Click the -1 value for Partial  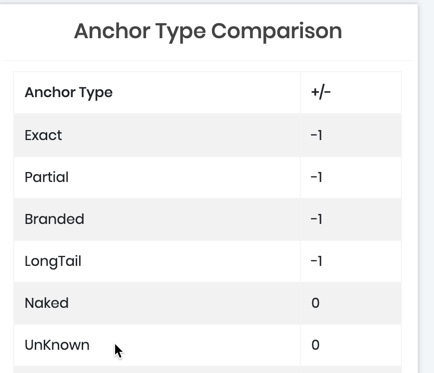[x=316, y=177]
